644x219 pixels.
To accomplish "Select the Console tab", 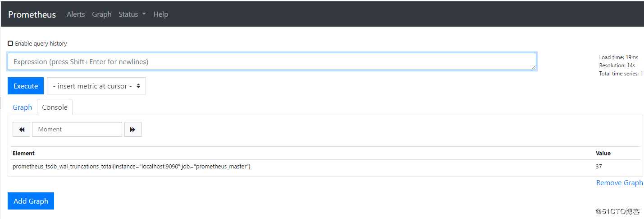I will 55,107.
